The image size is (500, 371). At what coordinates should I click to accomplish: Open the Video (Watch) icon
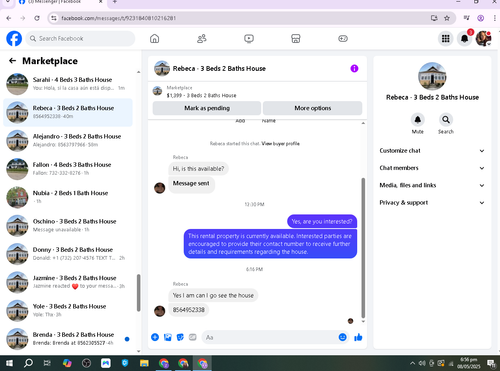pyautogui.click(x=249, y=39)
